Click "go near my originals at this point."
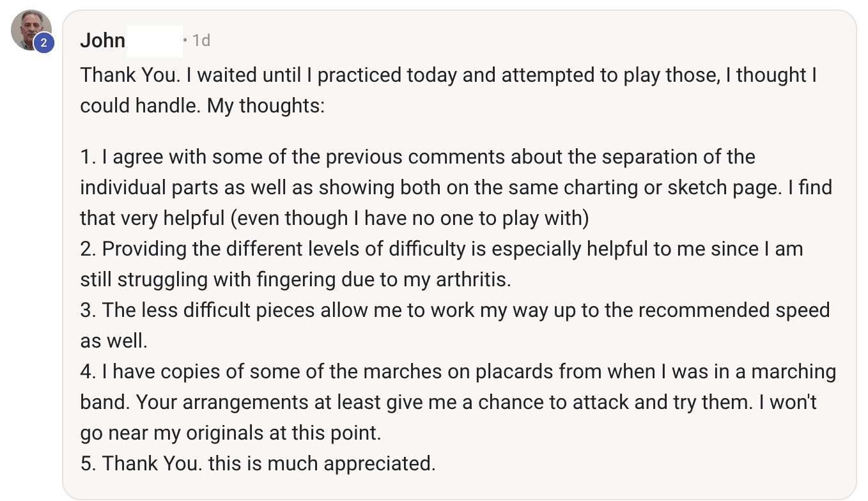 click(230, 433)
